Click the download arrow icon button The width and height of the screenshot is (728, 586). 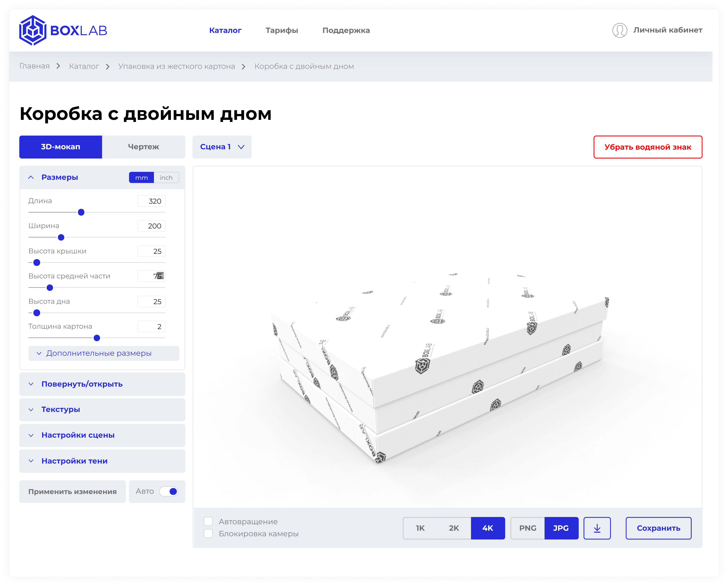597,528
